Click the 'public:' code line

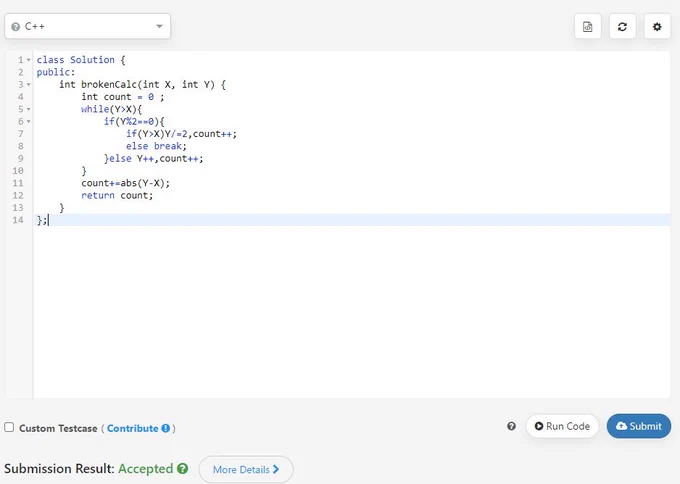(56, 72)
